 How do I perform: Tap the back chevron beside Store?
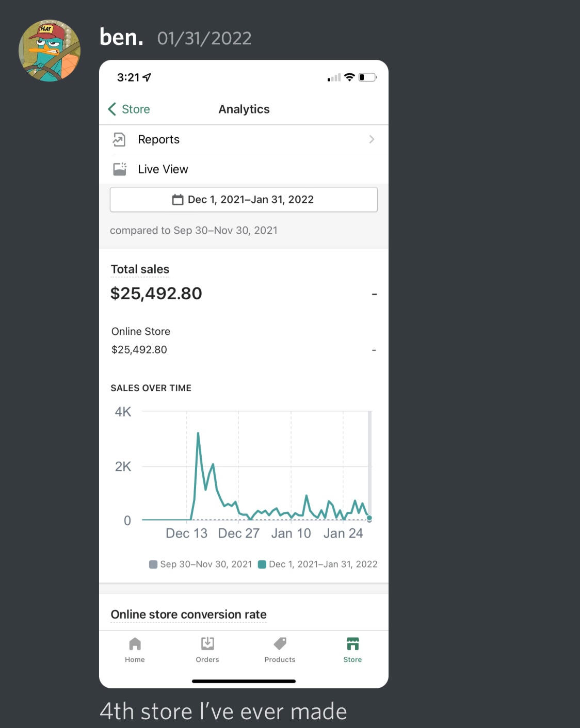coord(112,109)
